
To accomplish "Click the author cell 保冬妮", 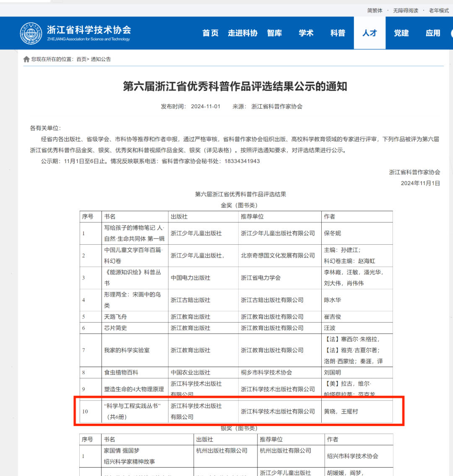I will pos(332,233).
